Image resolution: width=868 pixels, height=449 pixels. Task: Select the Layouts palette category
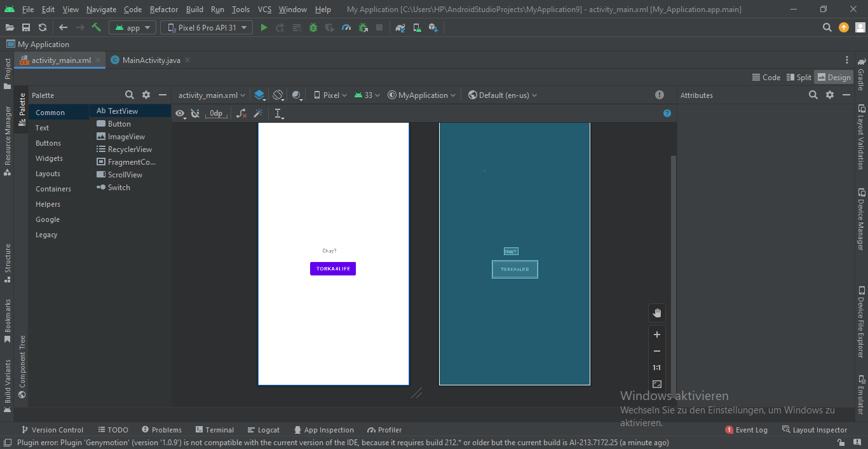[48, 174]
